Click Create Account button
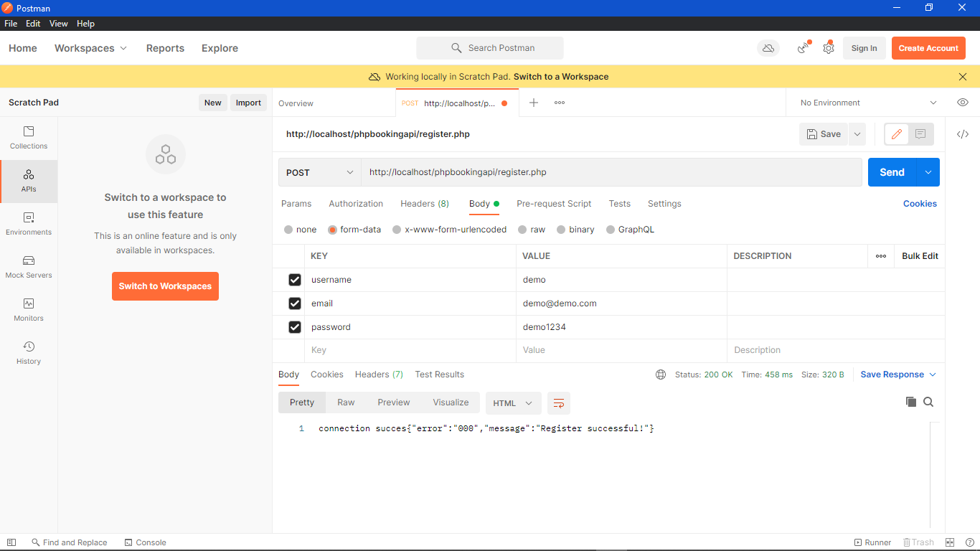980x551 pixels. [928, 48]
